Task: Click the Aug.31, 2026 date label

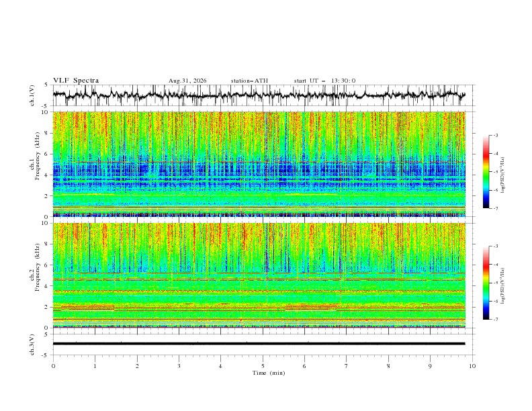Action: [187, 81]
